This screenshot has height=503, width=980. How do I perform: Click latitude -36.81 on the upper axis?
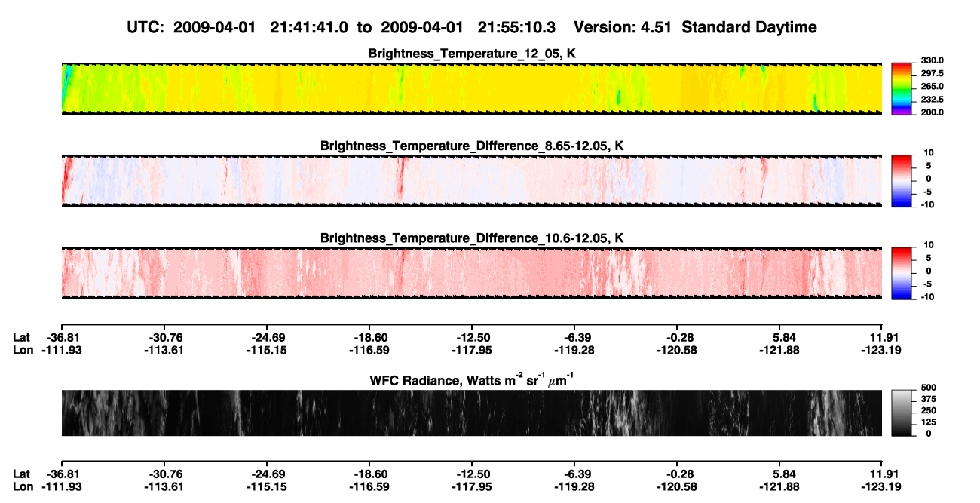point(61,338)
